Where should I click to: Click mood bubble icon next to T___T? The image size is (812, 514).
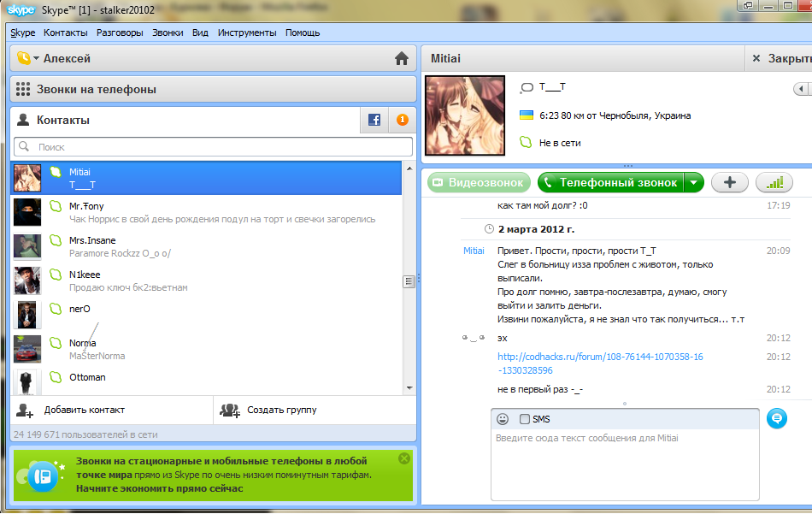(x=527, y=87)
